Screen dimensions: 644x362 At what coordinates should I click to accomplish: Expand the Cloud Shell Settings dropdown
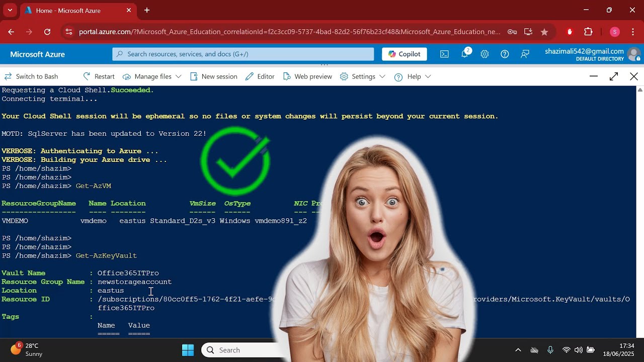click(x=363, y=76)
